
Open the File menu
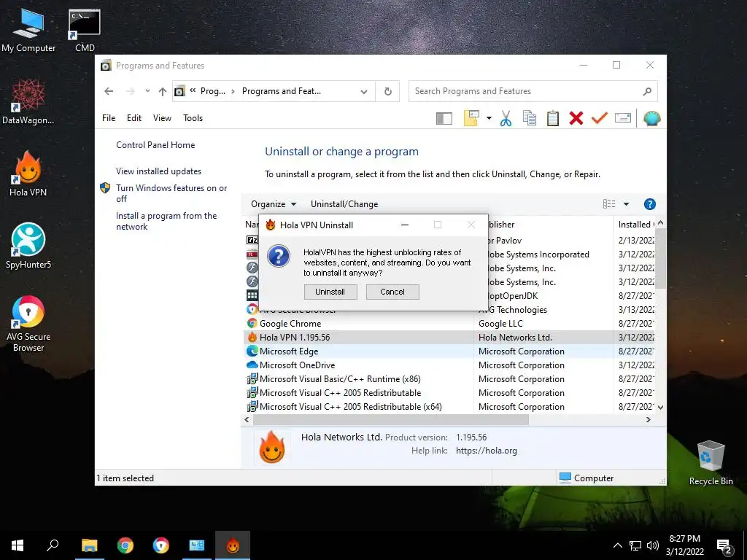(x=109, y=117)
